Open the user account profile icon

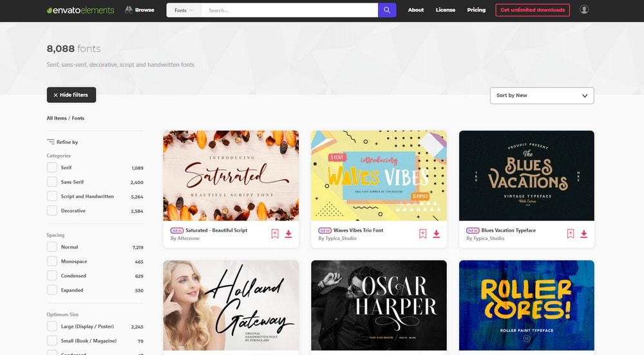(584, 10)
